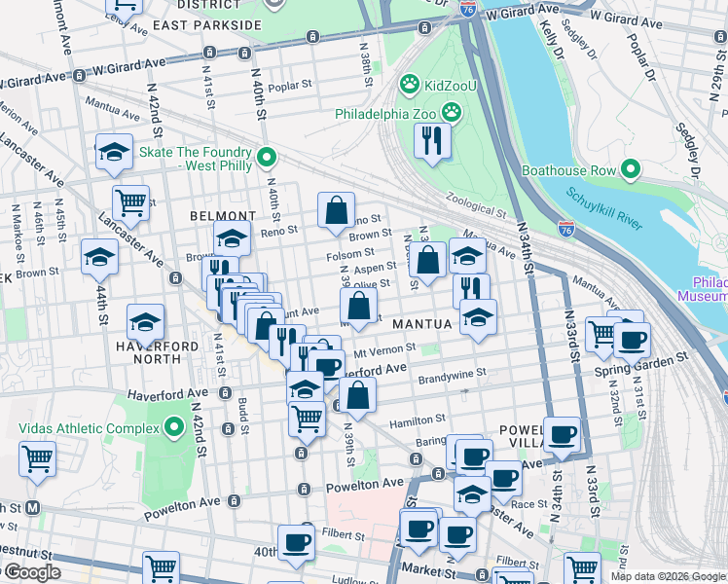Select grocery cart marker near Chestnut St
The image size is (728, 584).
click(x=162, y=567)
